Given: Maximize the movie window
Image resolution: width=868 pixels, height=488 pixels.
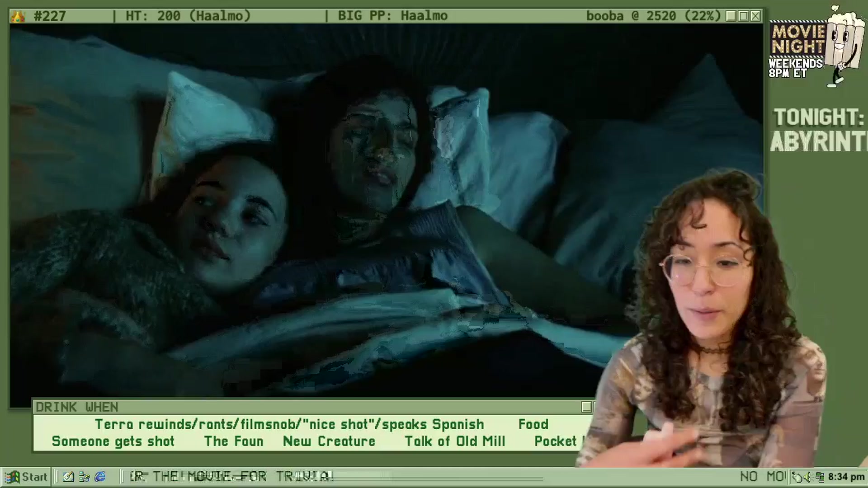Looking at the screenshot, I should (743, 16).
